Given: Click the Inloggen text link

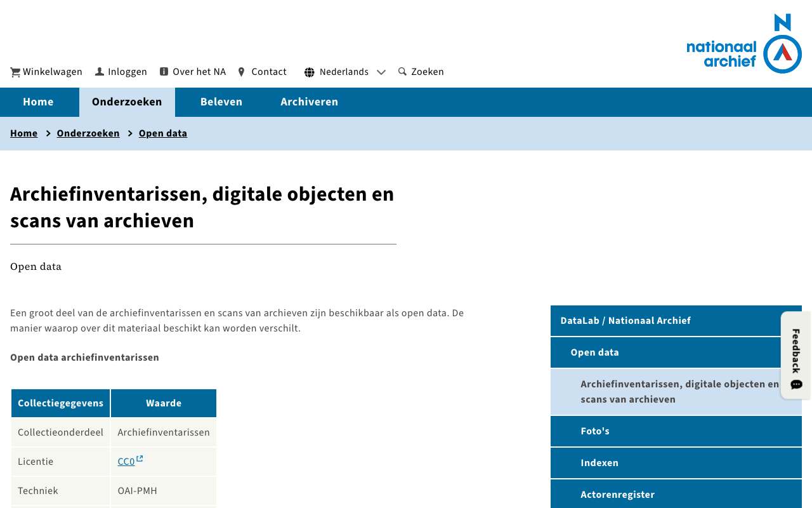Looking at the screenshot, I should point(128,72).
